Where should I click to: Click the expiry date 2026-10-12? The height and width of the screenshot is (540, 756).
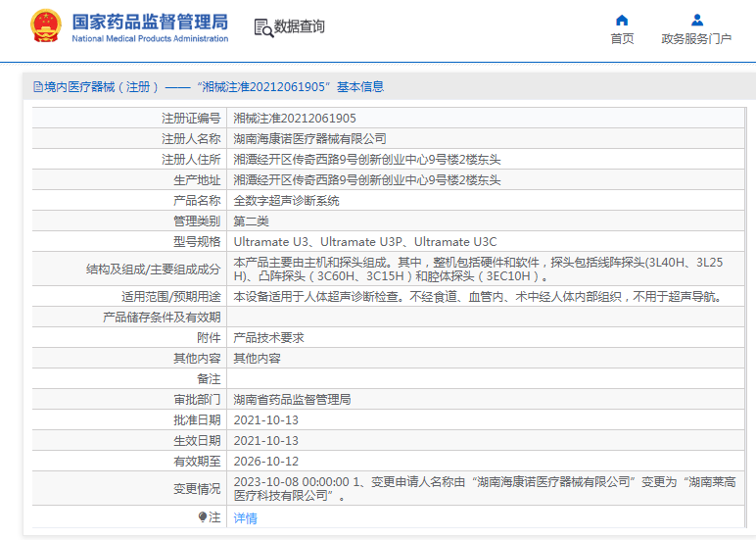265,461
